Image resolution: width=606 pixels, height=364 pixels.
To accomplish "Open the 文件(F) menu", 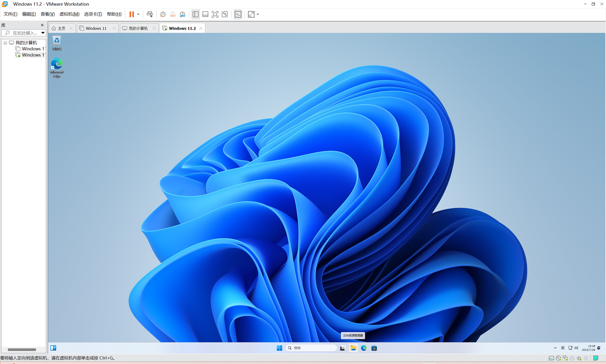I will (11, 14).
